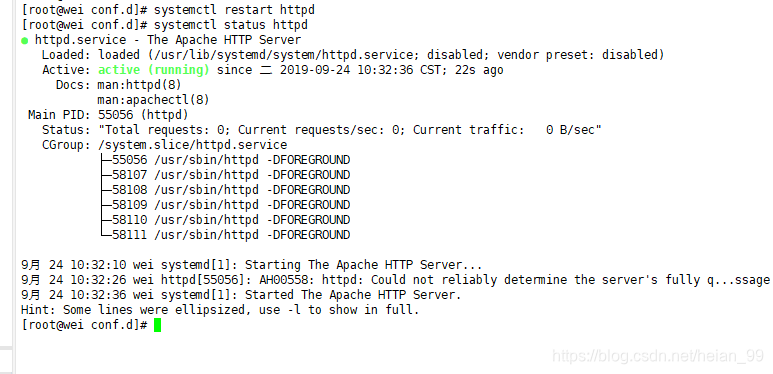Click the AH00558 warning log line

point(395,280)
